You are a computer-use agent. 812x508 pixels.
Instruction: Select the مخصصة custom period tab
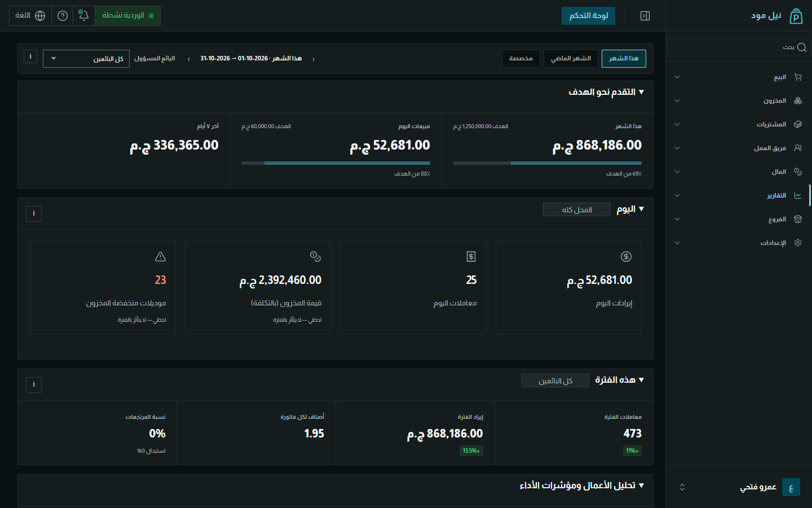coord(521,59)
